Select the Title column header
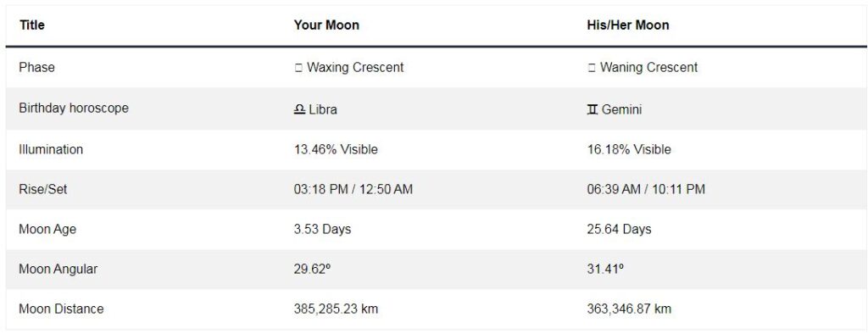The width and height of the screenshot is (868, 334). tap(32, 25)
